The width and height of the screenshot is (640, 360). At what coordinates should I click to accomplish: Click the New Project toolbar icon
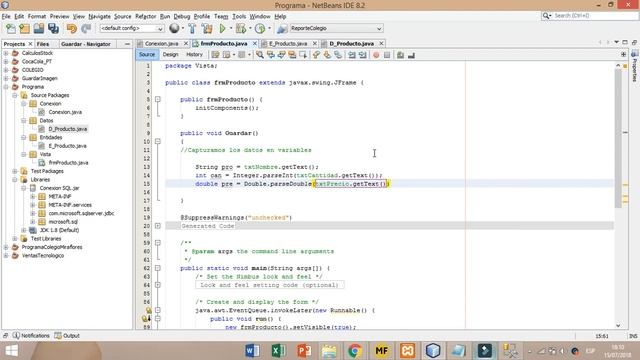coord(24,29)
